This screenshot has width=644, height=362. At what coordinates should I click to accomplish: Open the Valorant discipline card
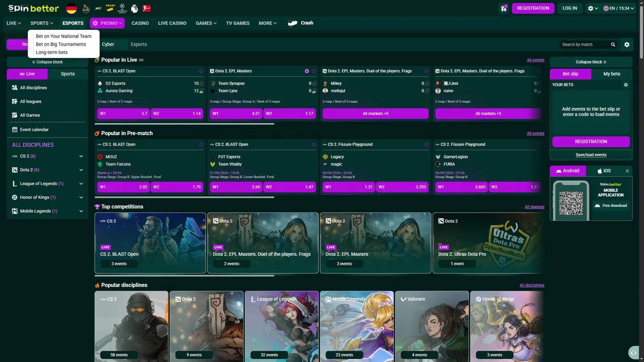coord(432,326)
